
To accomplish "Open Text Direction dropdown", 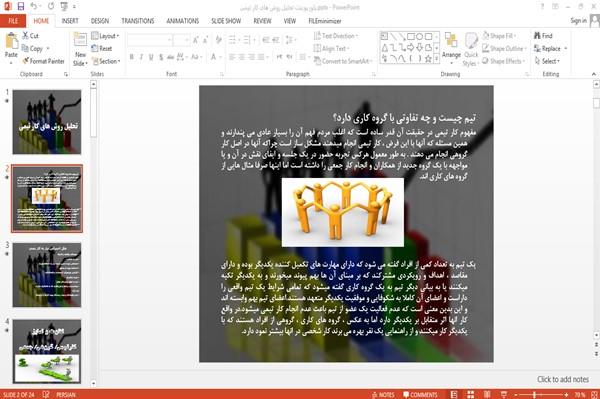I will pyautogui.click(x=336, y=36).
